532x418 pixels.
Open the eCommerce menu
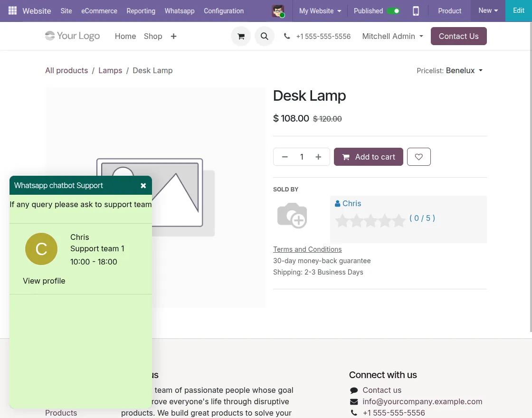click(99, 11)
